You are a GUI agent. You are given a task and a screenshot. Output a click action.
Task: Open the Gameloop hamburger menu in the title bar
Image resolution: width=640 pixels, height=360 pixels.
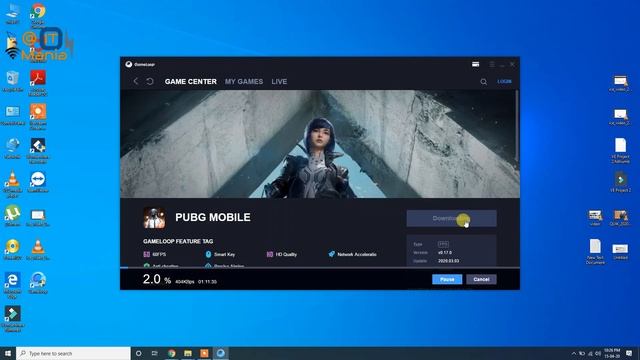(492, 64)
